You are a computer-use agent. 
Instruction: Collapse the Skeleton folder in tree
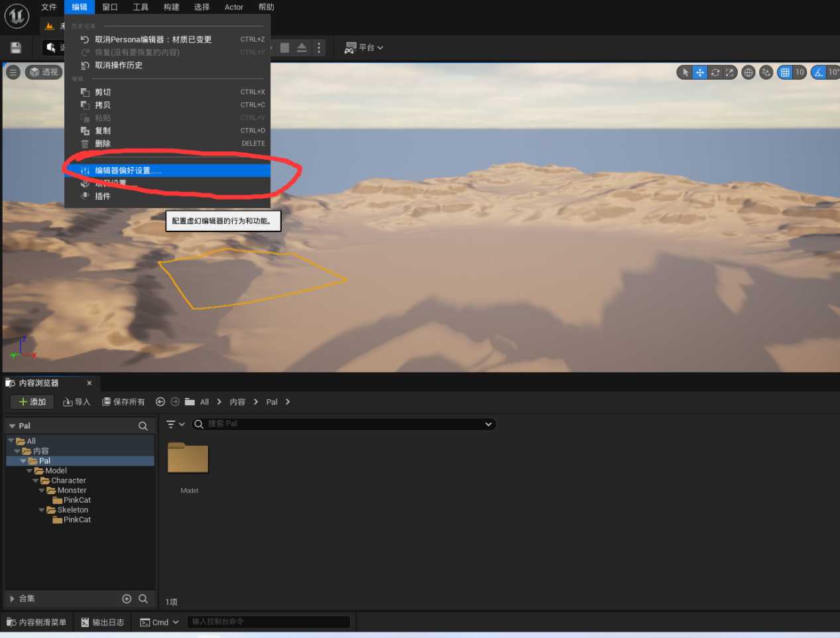click(42, 510)
